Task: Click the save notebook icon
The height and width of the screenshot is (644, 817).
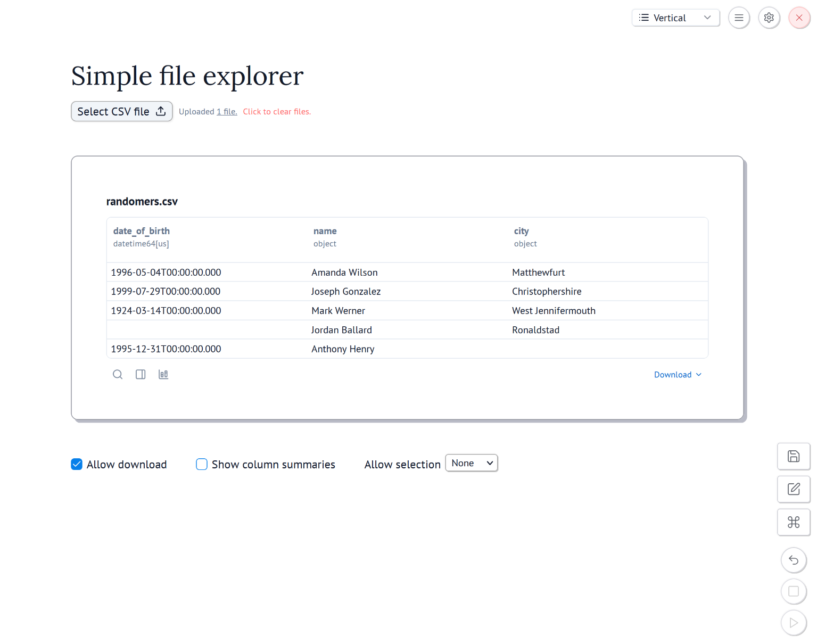Action: point(793,456)
